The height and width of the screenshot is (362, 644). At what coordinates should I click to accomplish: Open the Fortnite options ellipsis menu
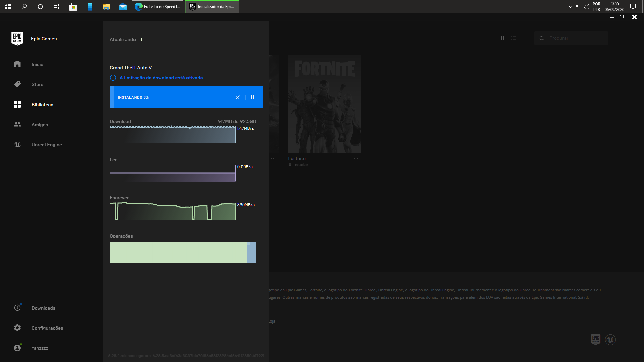(356, 159)
